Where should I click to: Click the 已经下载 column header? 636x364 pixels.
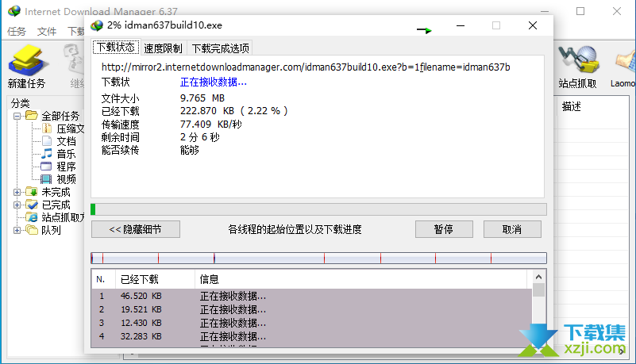pyautogui.click(x=156, y=279)
